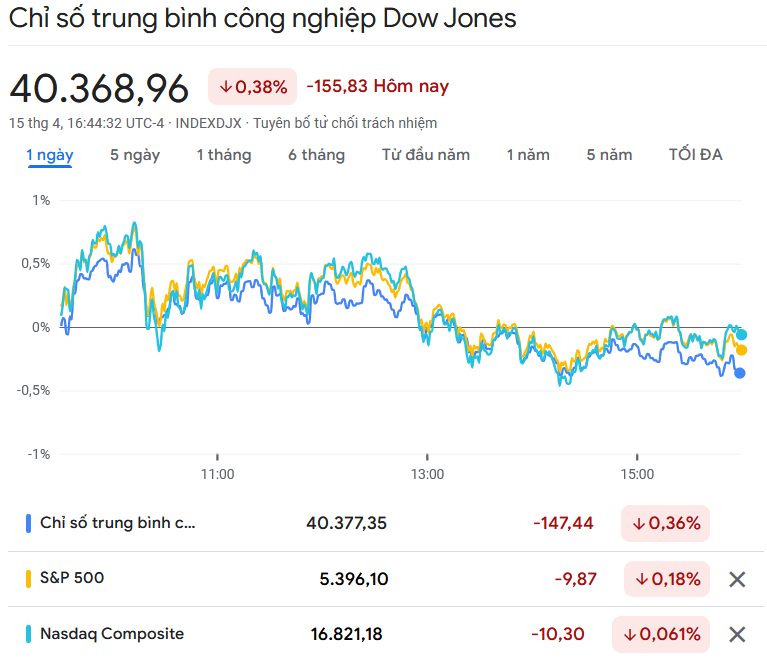This screenshot has height=661, width=767.
Task: Click the yellow S&P 500 line endpoint dot
Action: coord(741,350)
